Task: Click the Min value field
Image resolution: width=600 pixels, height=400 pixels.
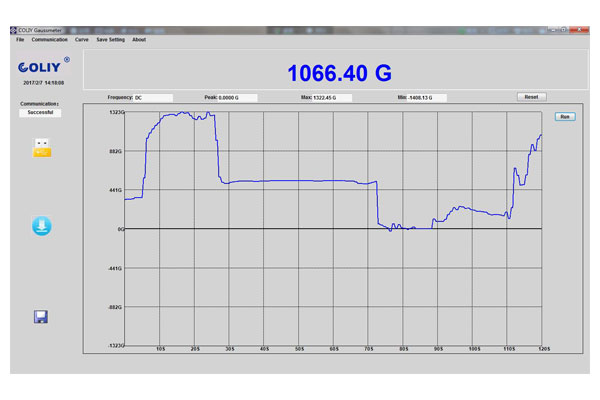Action: [x=425, y=97]
